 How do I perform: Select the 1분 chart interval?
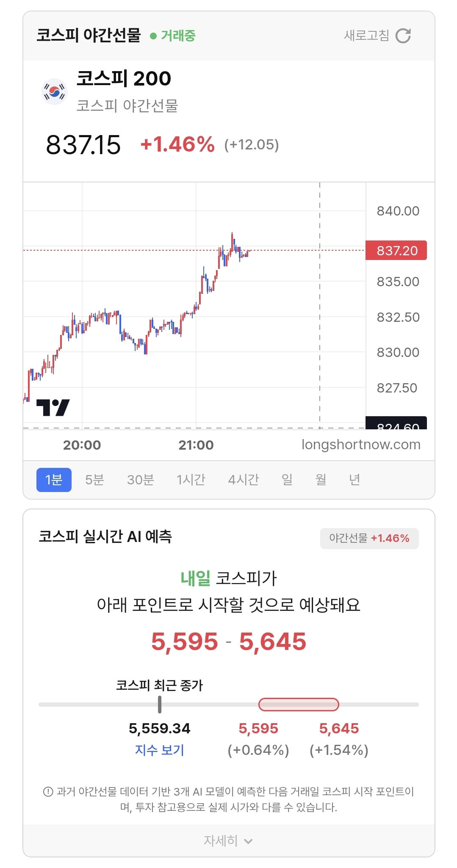coord(54,480)
